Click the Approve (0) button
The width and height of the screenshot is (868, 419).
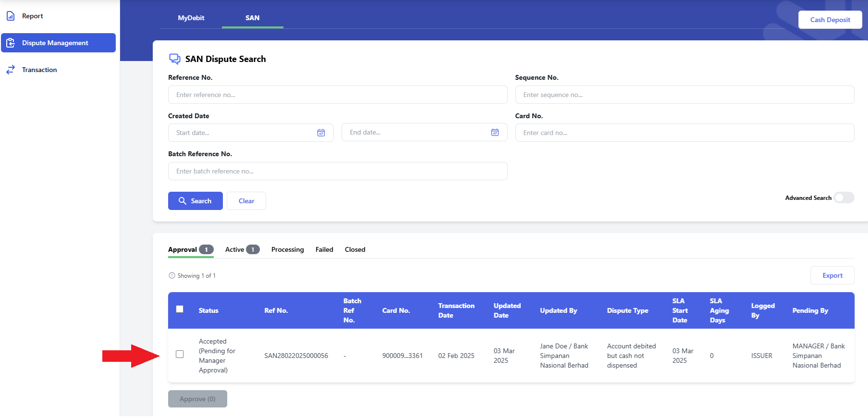click(x=197, y=399)
